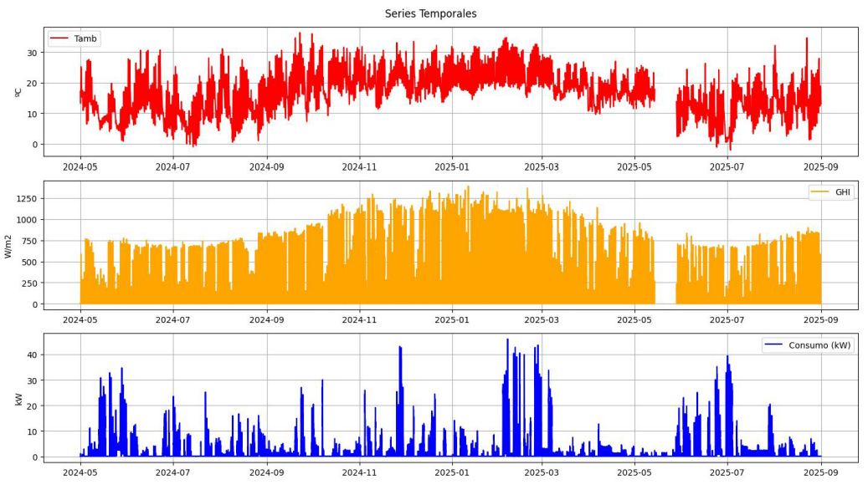Click the Tamb legend label
868x490 pixels.
pos(85,38)
